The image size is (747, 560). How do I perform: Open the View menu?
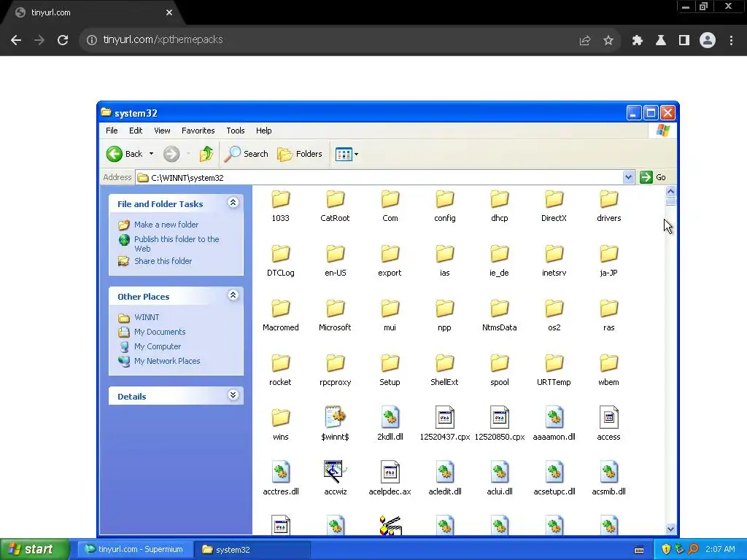tap(162, 131)
